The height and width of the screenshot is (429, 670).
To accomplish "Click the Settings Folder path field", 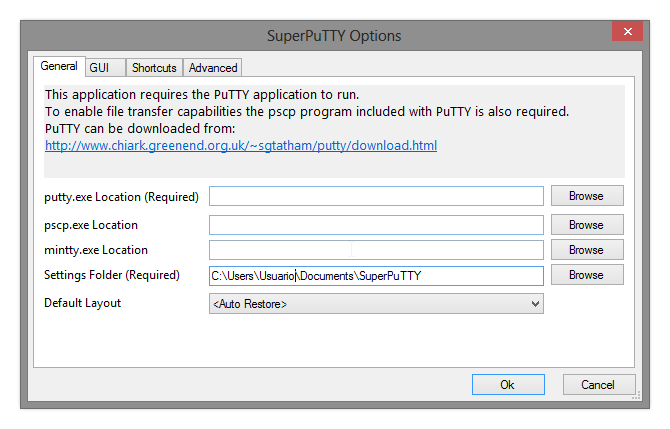I will [x=376, y=276].
